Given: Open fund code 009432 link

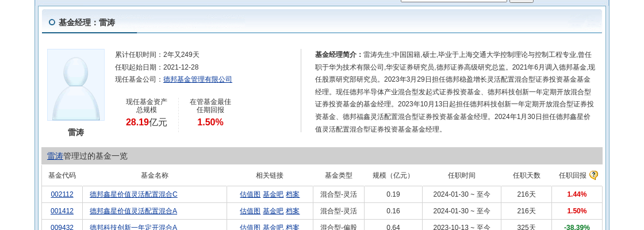Looking at the screenshot, I should click(62, 227).
